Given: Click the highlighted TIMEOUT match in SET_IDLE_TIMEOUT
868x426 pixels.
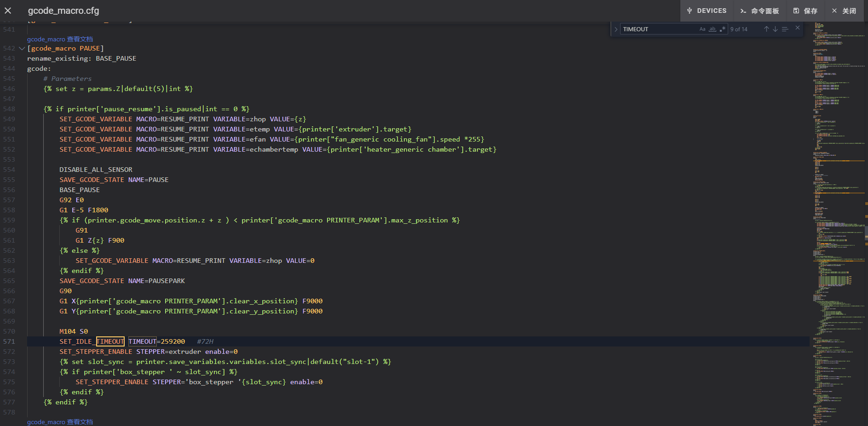Looking at the screenshot, I should click(x=110, y=341).
